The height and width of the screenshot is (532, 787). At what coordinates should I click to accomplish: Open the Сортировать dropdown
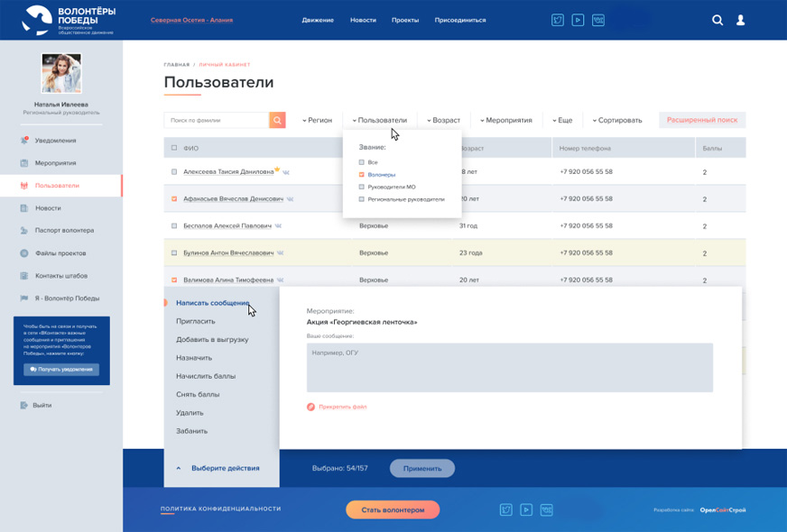617,120
